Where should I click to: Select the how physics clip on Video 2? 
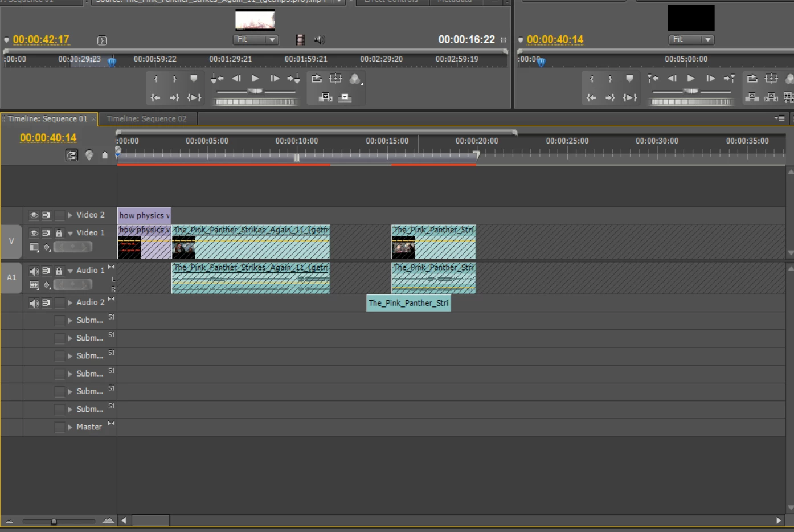(144, 215)
